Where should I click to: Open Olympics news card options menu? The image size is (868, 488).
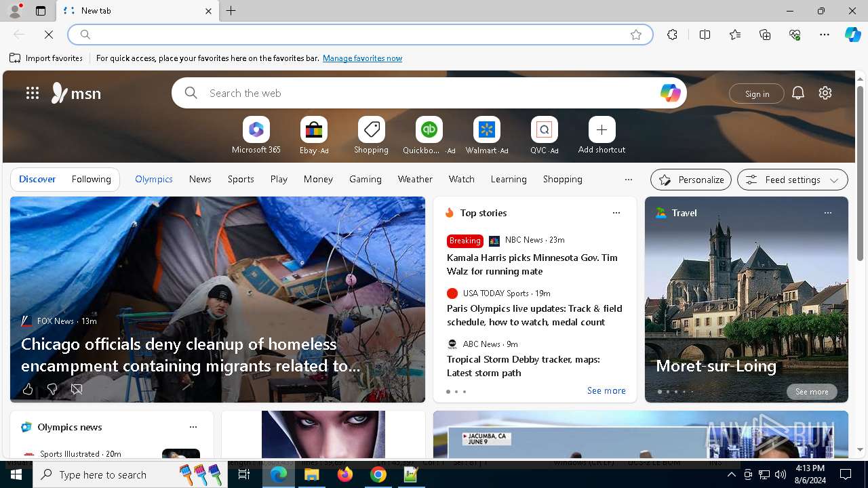193,427
